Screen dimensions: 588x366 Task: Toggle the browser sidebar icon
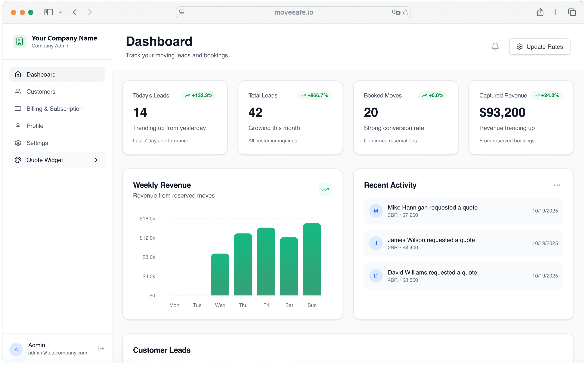click(48, 12)
